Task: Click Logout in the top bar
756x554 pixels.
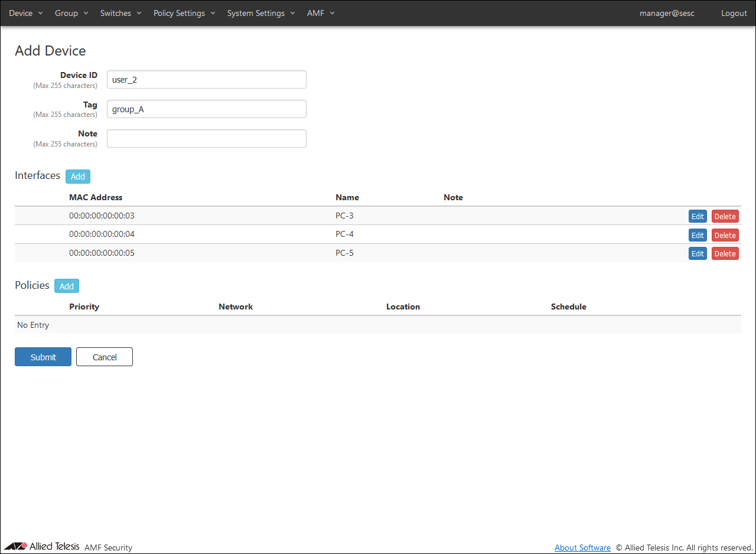Action: 734,13
